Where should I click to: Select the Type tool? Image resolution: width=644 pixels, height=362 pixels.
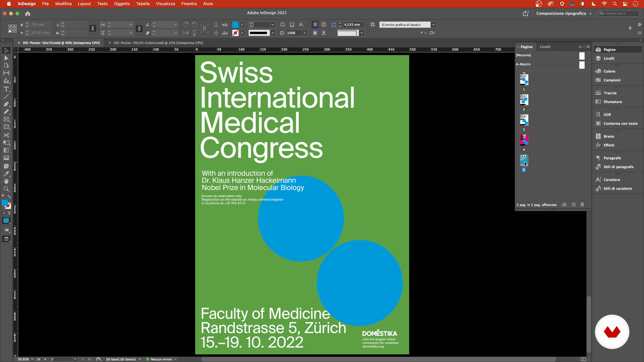click(6, 89)
